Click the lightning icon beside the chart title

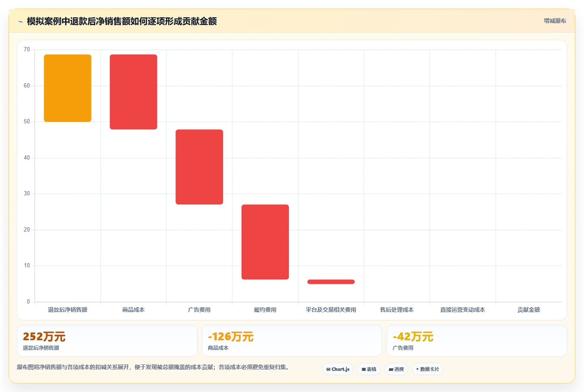(x=20, y=22)
